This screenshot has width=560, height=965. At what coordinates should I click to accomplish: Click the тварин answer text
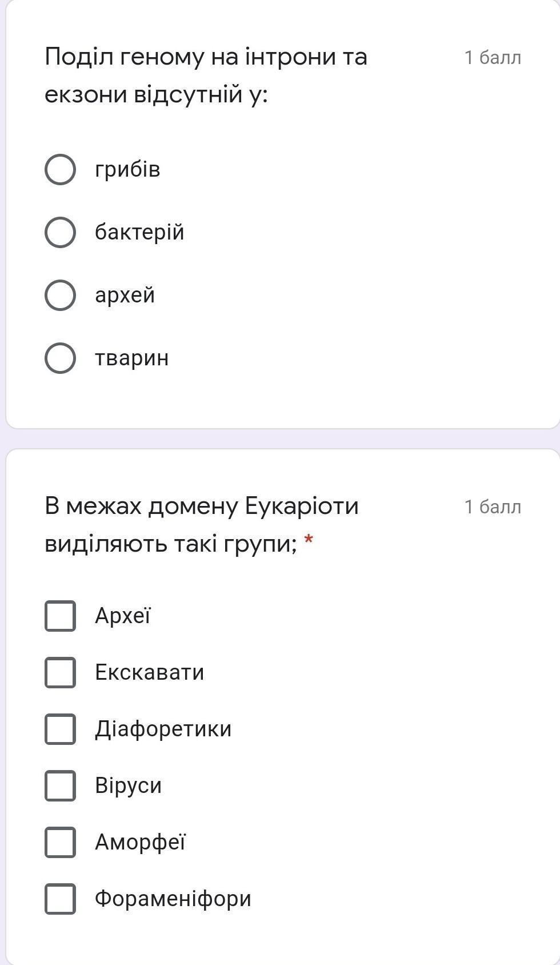[131, 358]
